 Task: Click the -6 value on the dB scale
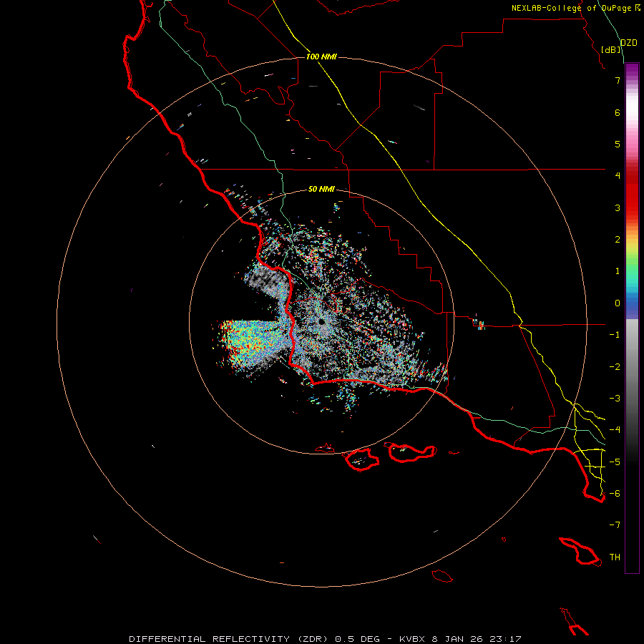click(x=615, y=494)
